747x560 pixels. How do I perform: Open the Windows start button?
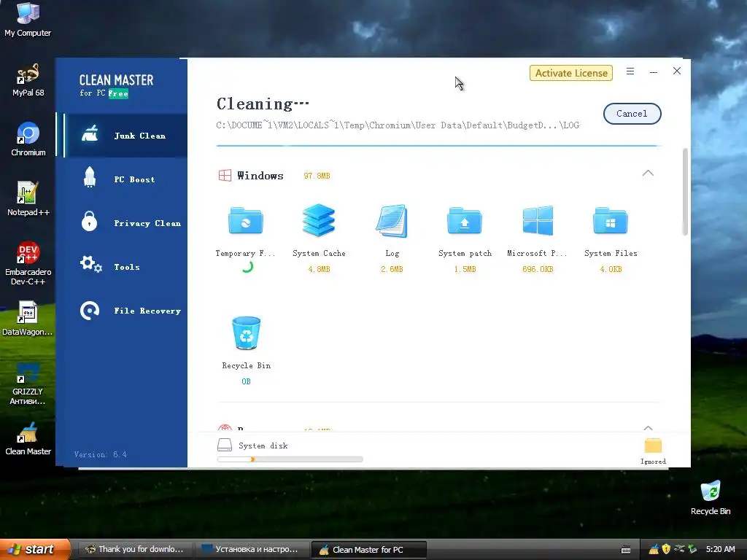click(35, 549)
